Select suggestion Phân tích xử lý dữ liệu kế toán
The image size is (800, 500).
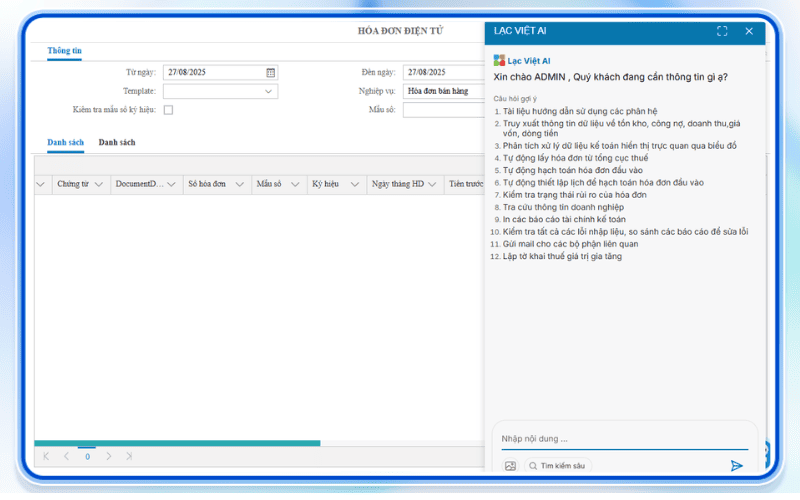tap(619, 146)
